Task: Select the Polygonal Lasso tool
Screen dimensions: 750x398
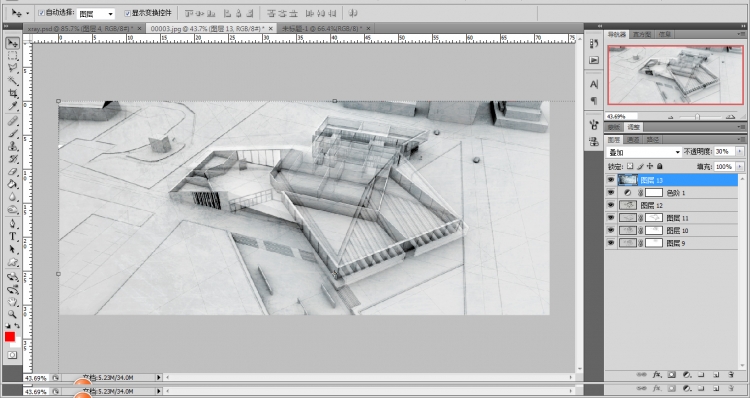Action: coord(12,68)
